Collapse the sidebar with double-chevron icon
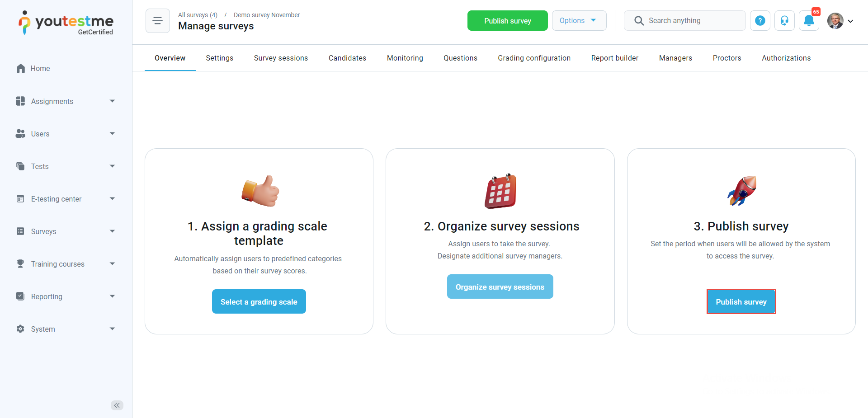This screenshot has width=868, height=418. coord(117,405)
